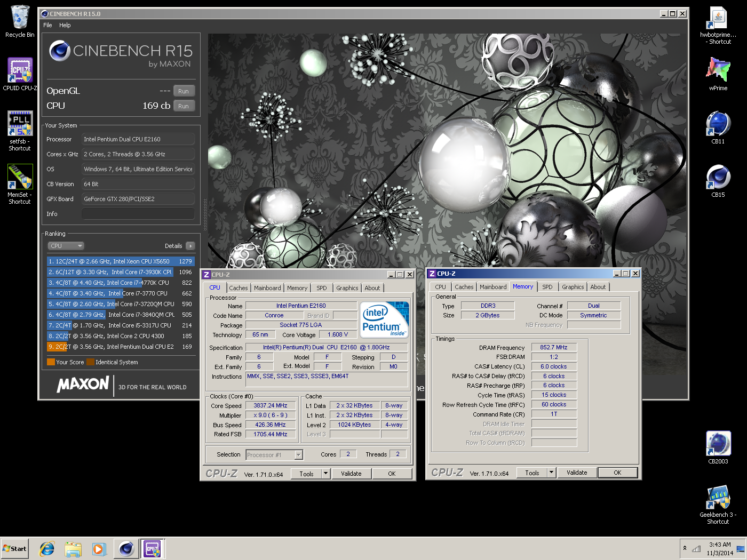Click the Start button
The height and width of the screenshot is (560, 747).
coord(14,549)
